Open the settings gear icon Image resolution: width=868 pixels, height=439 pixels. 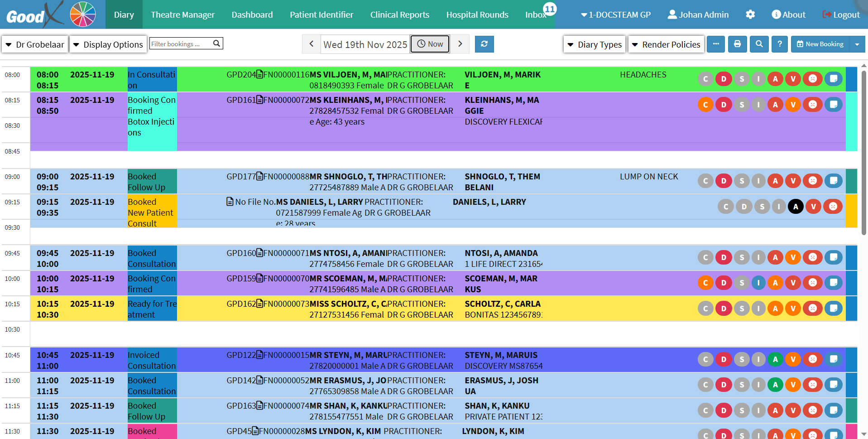pyautogui.click(x=750, y=14)
